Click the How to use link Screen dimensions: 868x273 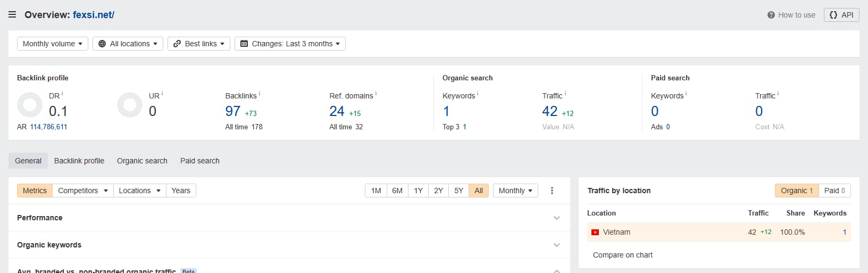click(x=797, y=15)
